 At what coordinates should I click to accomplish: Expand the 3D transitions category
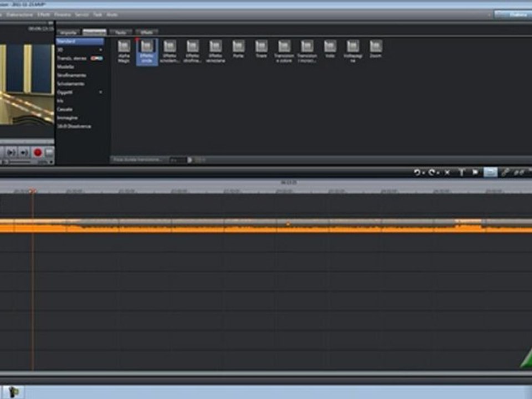(x=101, y=50)
